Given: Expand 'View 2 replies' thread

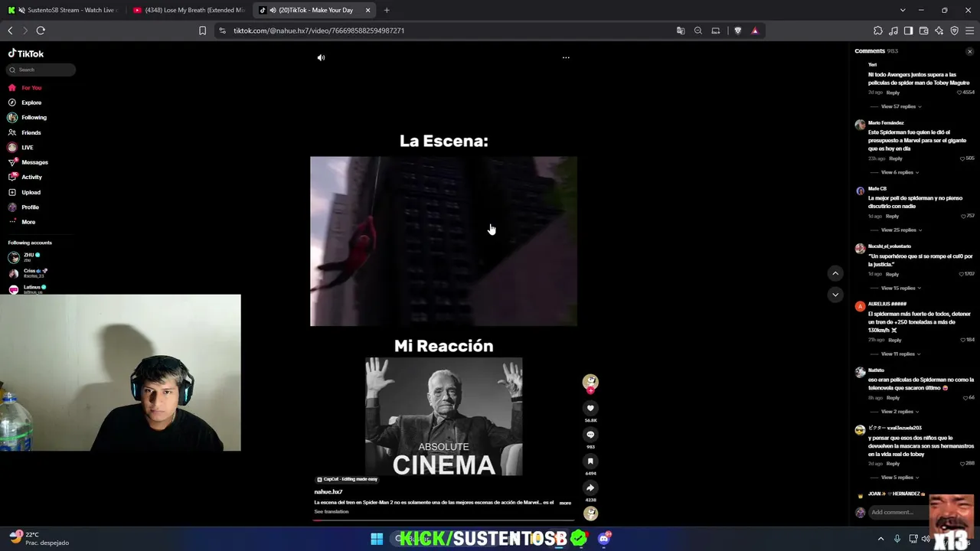Looking at the screenshot, I should pos(899,412).
